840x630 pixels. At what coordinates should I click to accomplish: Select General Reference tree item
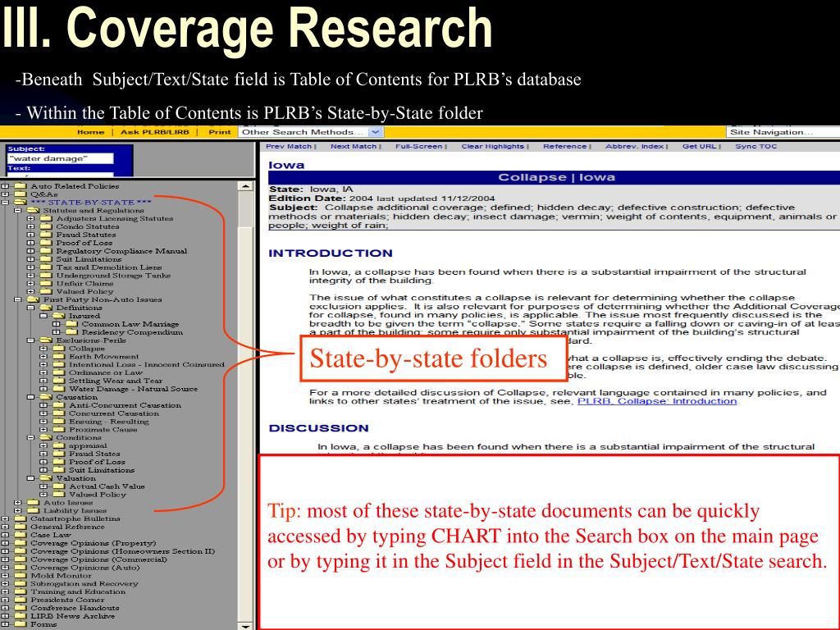tap(67, 527)
